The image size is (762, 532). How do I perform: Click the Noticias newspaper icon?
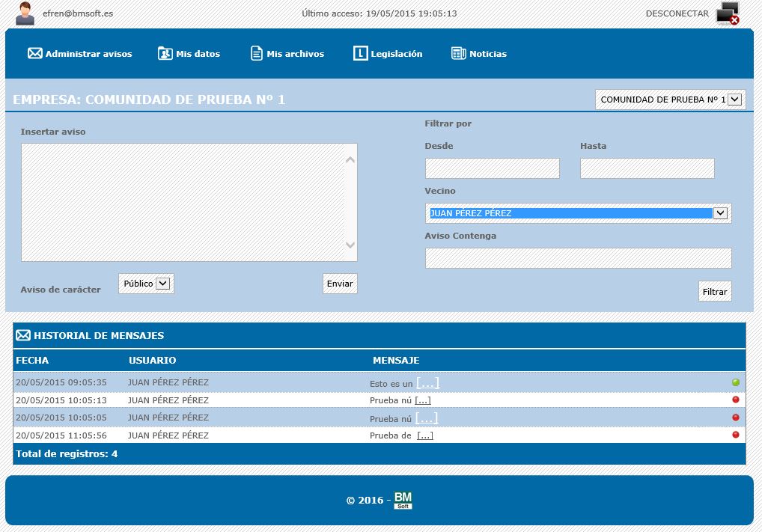click(x=459, y=54)
